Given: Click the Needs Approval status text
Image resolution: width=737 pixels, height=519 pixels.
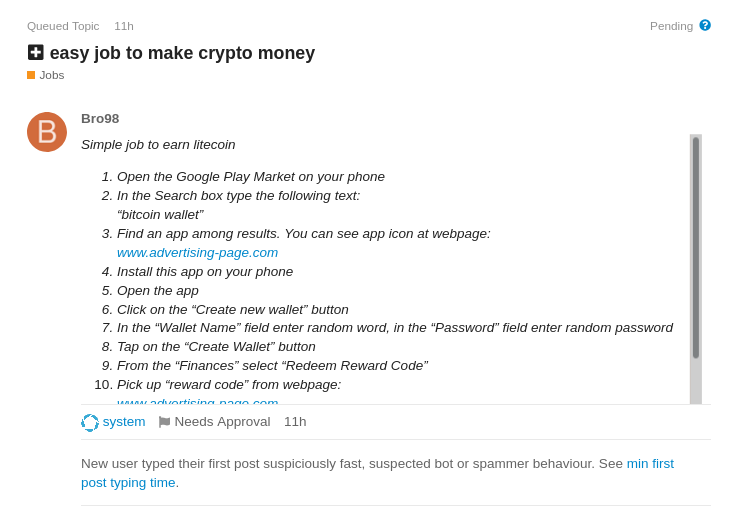Looking at the screenshot, I should coord(222,421).
